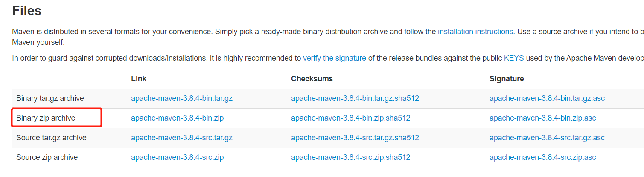Open the src.zip.sha512 checksum link
Image resolution: width=644 pixels, height=177 pixels.
click(350, 157)
